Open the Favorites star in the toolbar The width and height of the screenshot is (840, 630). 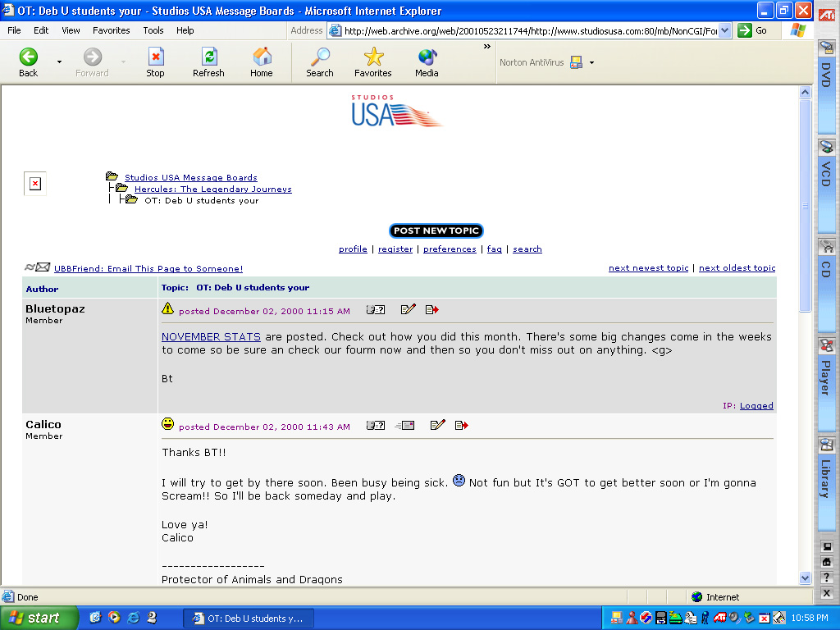[373, 62]
